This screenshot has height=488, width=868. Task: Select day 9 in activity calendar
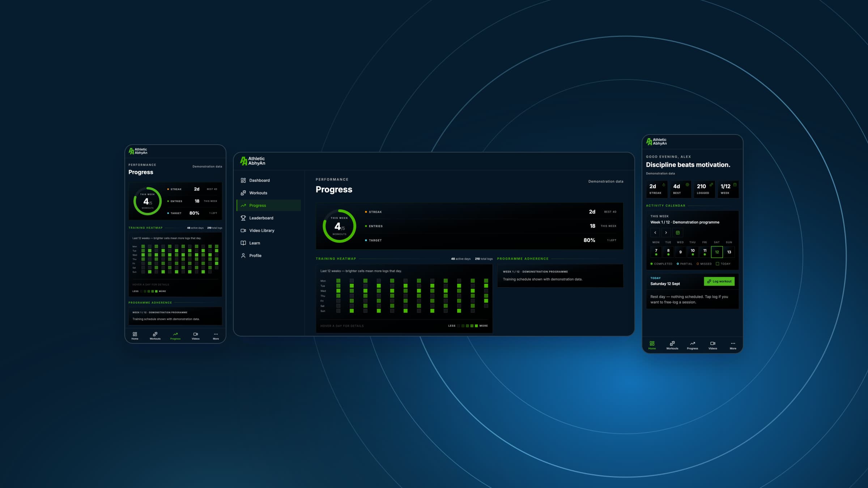coord(680,252)
